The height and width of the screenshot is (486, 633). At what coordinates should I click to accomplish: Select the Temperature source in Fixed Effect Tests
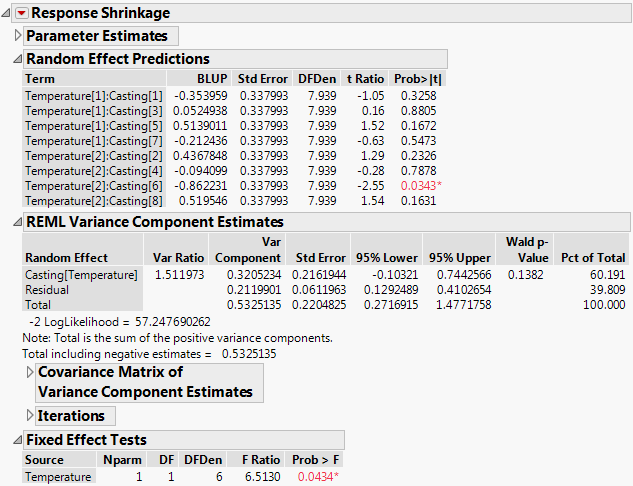(x=58, y=477)
